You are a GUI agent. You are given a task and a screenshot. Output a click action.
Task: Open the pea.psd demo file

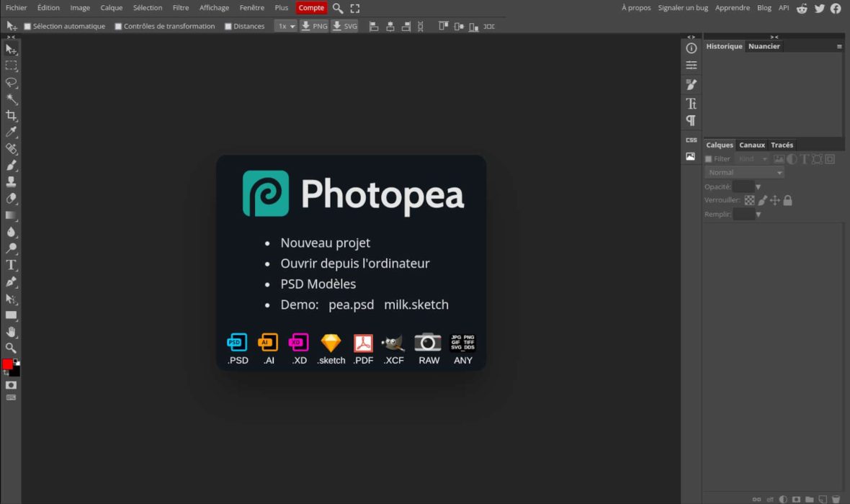351,305
